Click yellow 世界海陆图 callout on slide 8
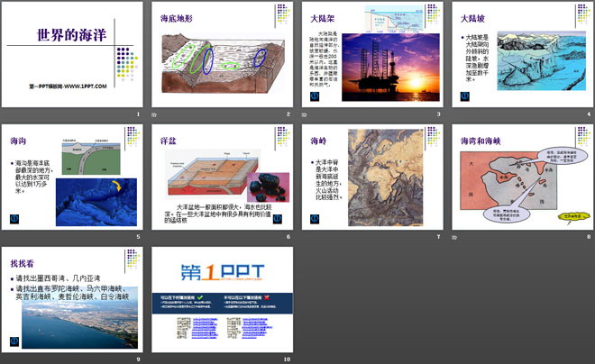 click(574, 216)
